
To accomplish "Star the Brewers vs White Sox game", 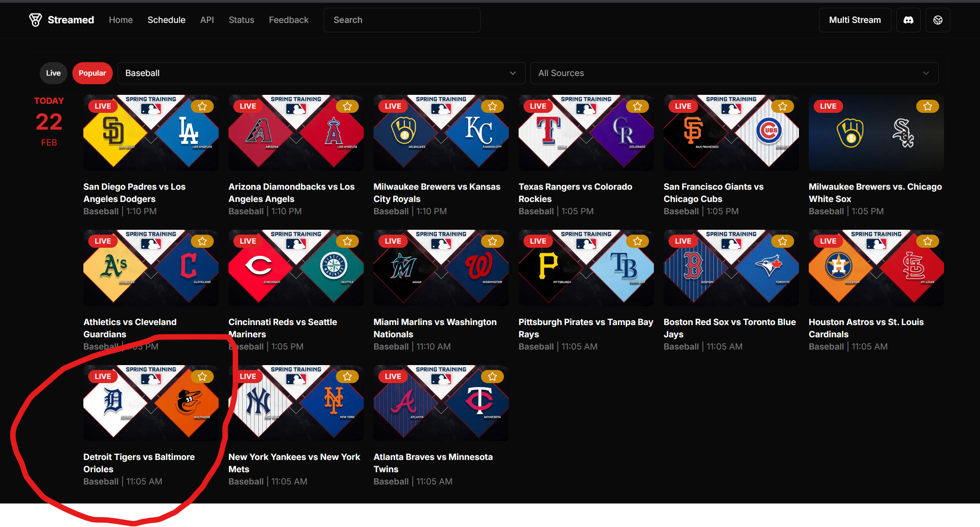I will [927, 106].
